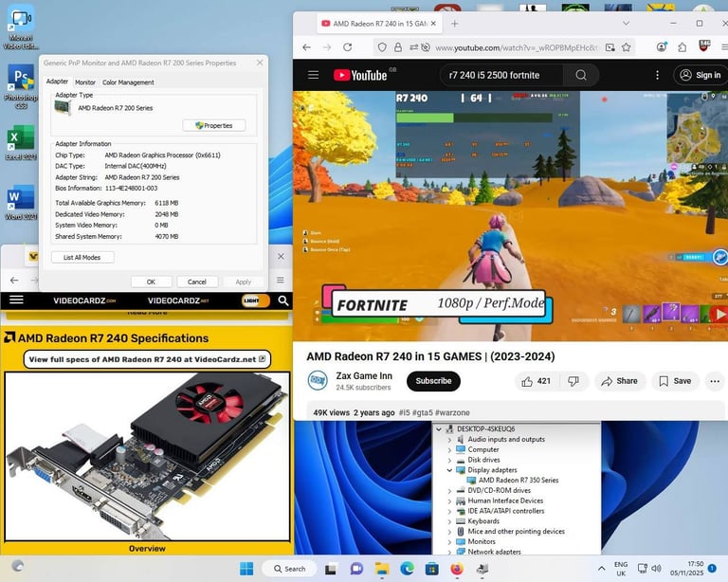
Task: Reload the YouTube page in Firefox
Action: tap(347, 47)
